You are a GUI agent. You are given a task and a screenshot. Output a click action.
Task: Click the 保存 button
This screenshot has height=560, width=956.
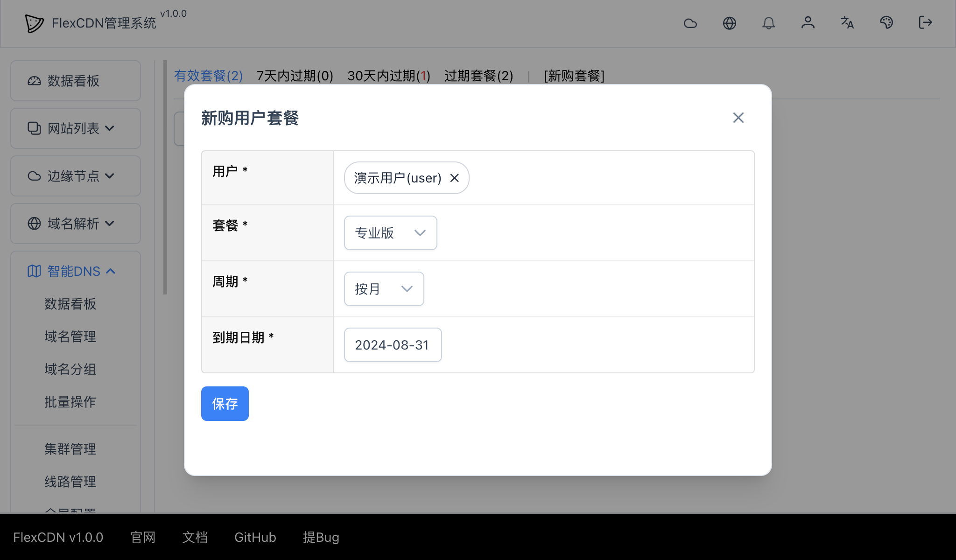(225, 403)
